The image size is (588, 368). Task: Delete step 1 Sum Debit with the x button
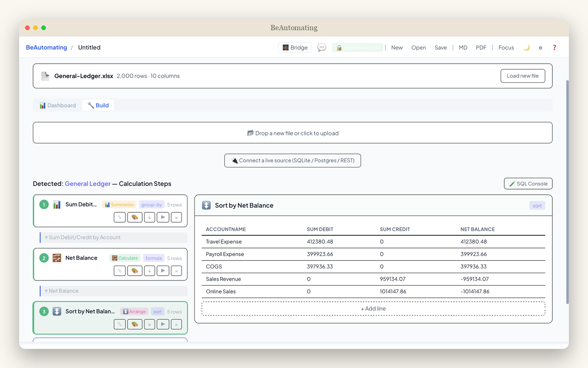click(176, 217)
